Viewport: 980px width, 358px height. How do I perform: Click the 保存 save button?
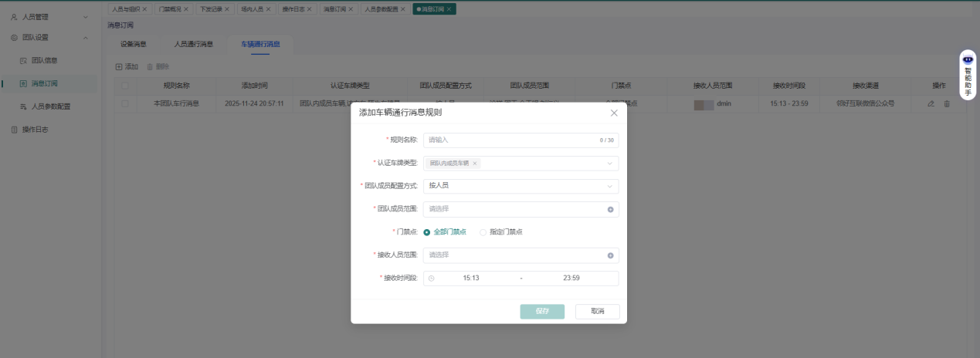(542, 311)
